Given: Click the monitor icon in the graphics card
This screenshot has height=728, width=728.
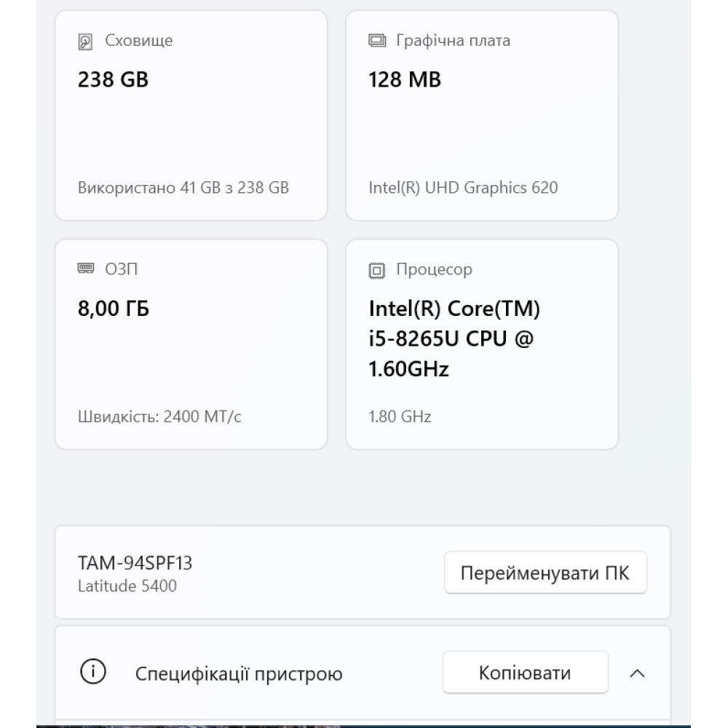Looking at the screenshot, I should 375,41.
